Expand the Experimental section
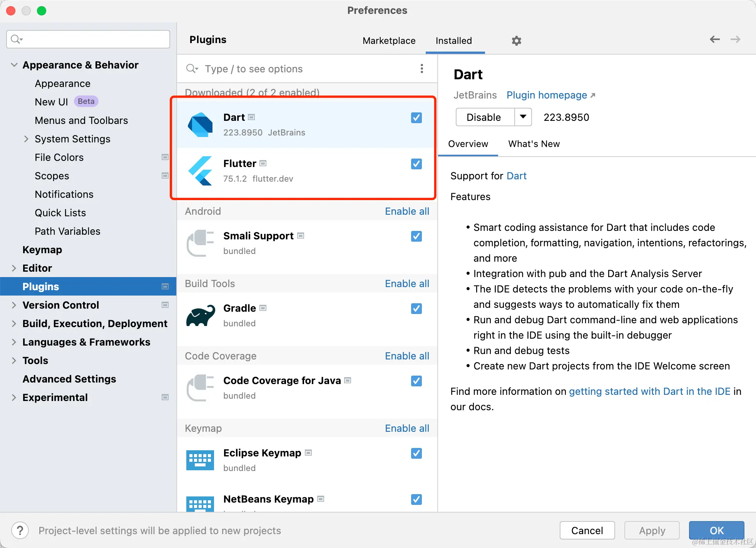The height and width of the screenshot is (548, 756). pyautogui.click(x=14, y=397)
